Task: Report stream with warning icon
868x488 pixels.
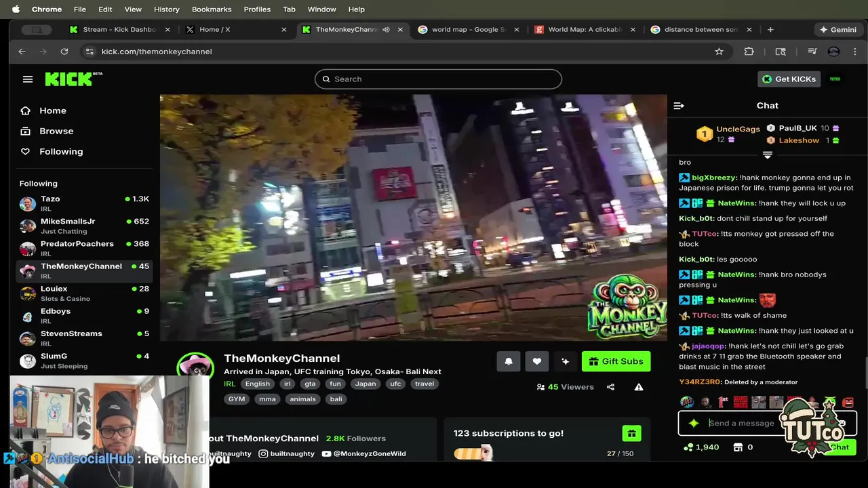Action: coord(639,387)
